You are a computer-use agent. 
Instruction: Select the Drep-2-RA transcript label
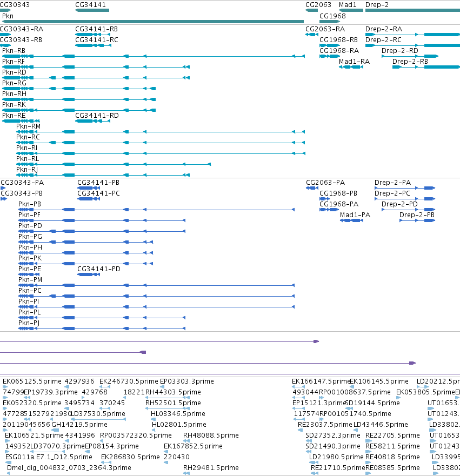(384, 29)
